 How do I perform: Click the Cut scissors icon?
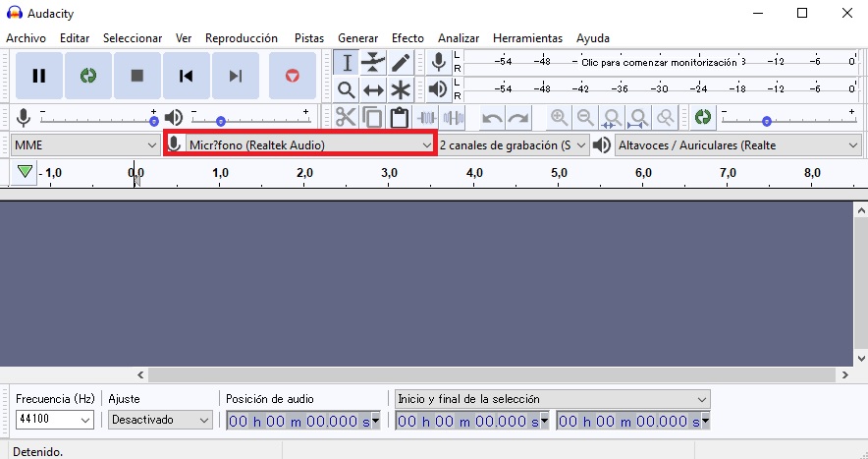pos(346,118)
